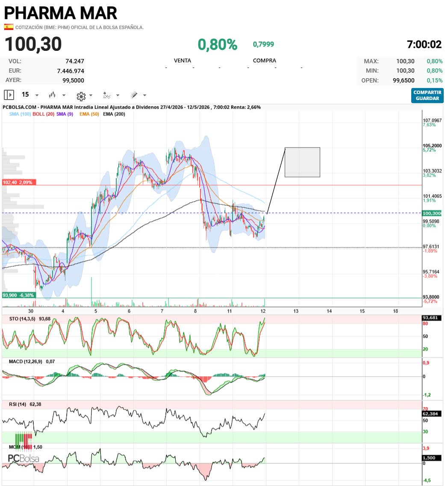Click the Spanish flag icon
448x486 pixels.
coord(9,27)
